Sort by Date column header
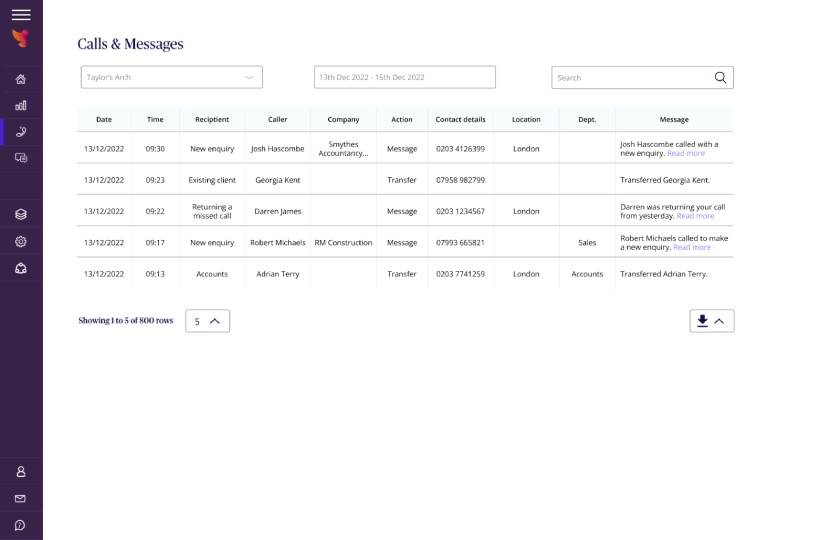The width and height of the screenshot is (840, 540). (x=104, y=119)
